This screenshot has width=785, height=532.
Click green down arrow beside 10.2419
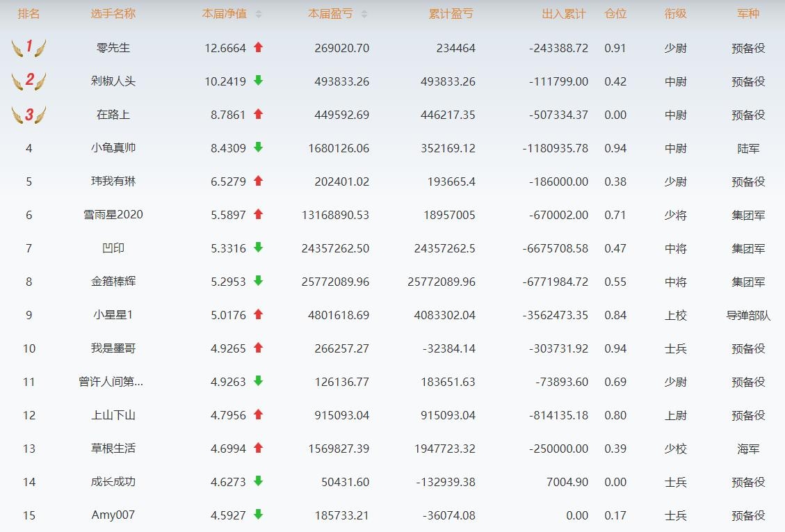click(259, 81)
